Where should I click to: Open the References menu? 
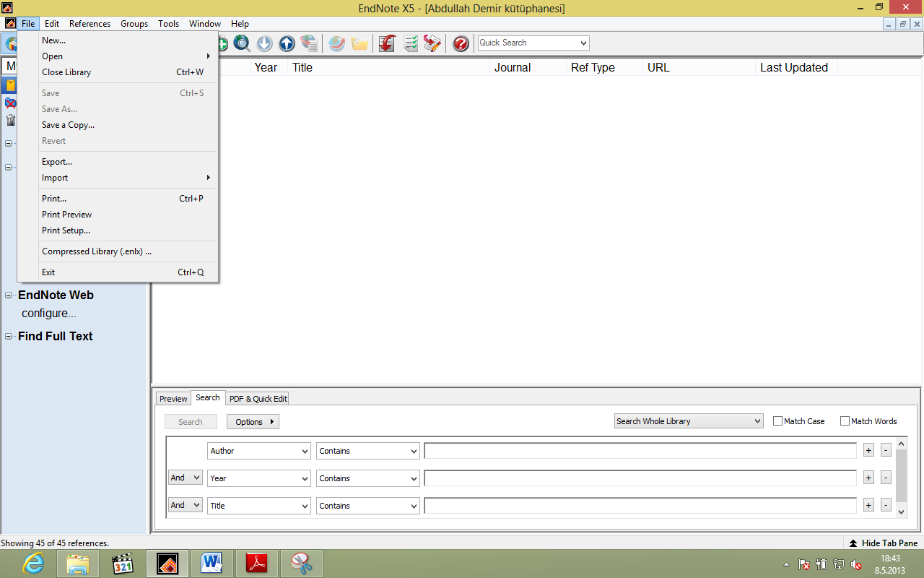click(x=90, y=24)
